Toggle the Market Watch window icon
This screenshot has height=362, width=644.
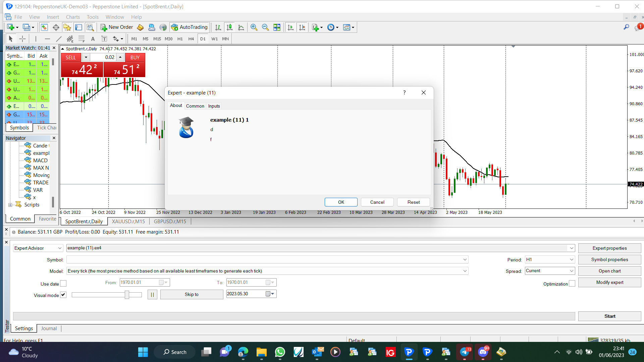(44, 27)
